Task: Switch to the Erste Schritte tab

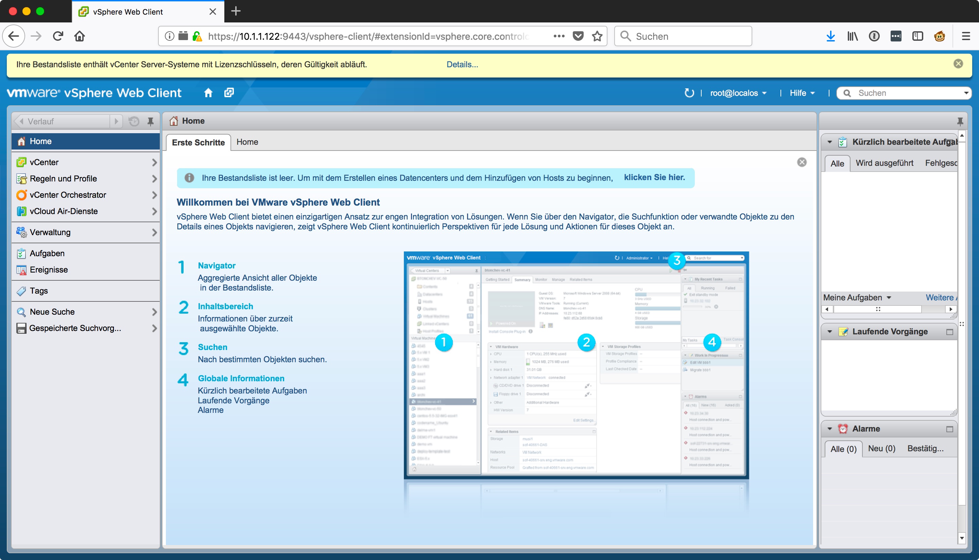Action: (x=198, y=142)
